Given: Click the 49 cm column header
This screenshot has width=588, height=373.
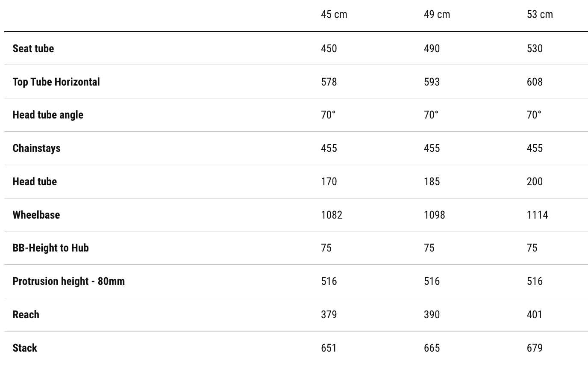Looking at the screenshot, I should (437, 15).
